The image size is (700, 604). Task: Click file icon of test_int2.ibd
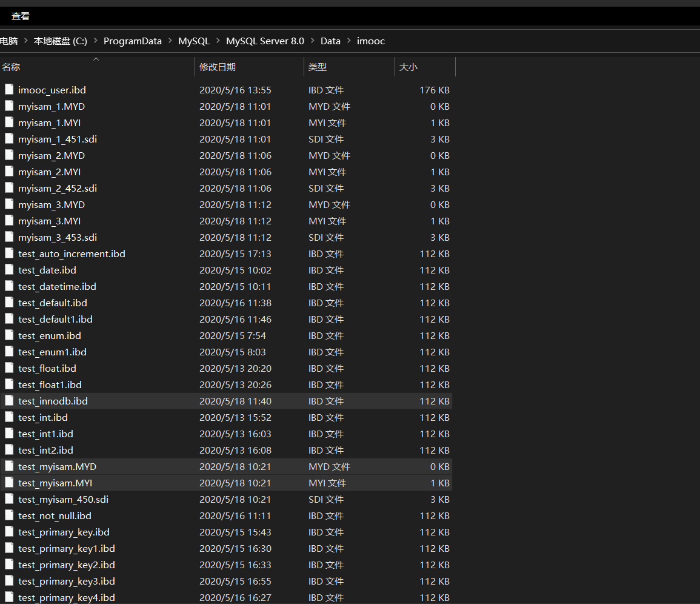pyautogui.click(x=9, y=451)
